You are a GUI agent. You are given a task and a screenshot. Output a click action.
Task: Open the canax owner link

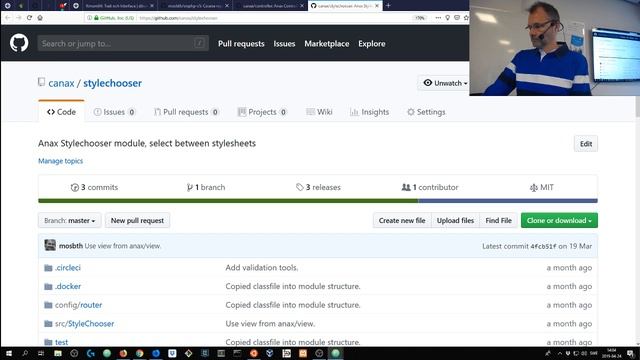click(x=61, y=83)
